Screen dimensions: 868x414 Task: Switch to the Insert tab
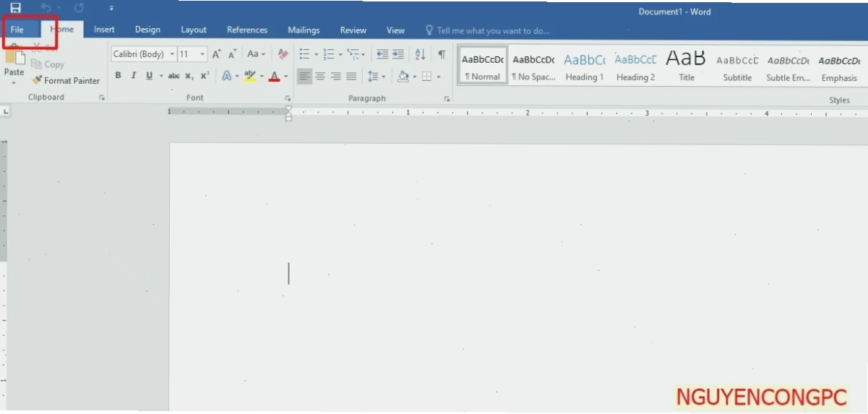click(104, 30)
